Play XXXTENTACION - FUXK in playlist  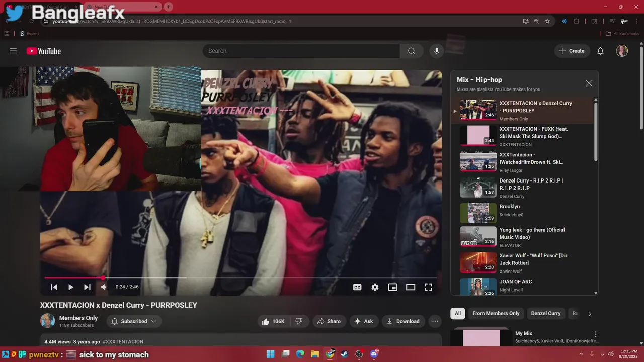click(x=522, y=136)
